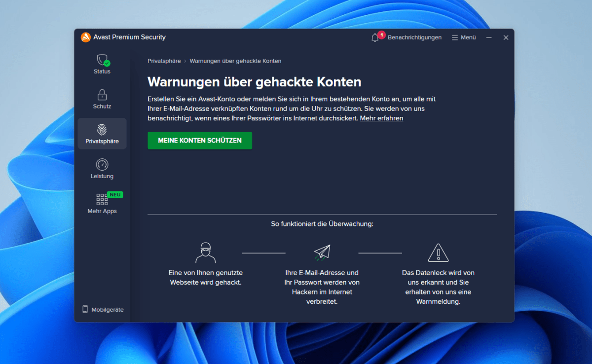Click the heading Warnungen über gehackte Konten
Screen dimensions: 592x364
255,82
